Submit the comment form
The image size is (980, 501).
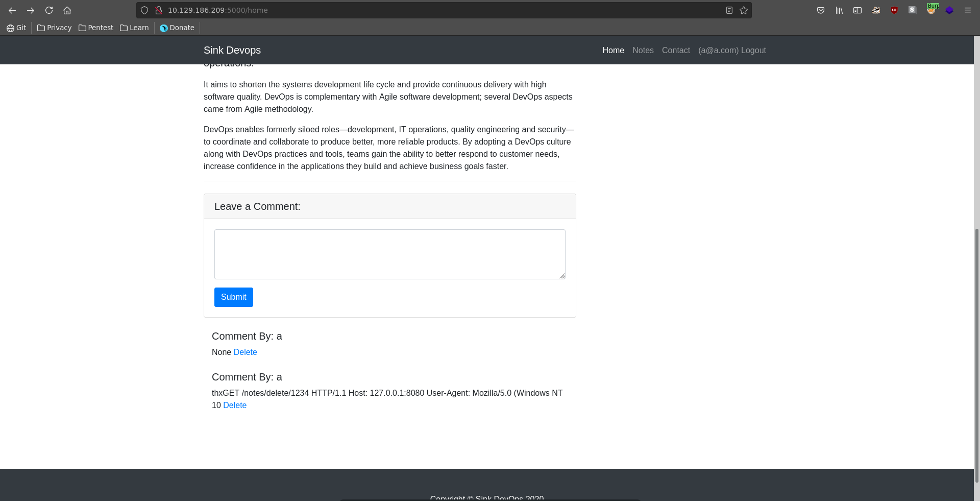pyautogui.click(x=233, y=297)
